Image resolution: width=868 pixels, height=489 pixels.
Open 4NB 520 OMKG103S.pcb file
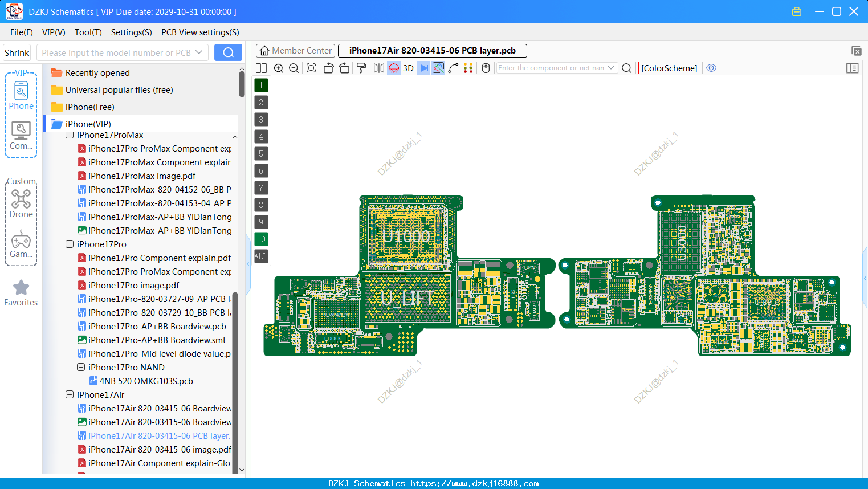pyautogui.click(x=146, y=381)
